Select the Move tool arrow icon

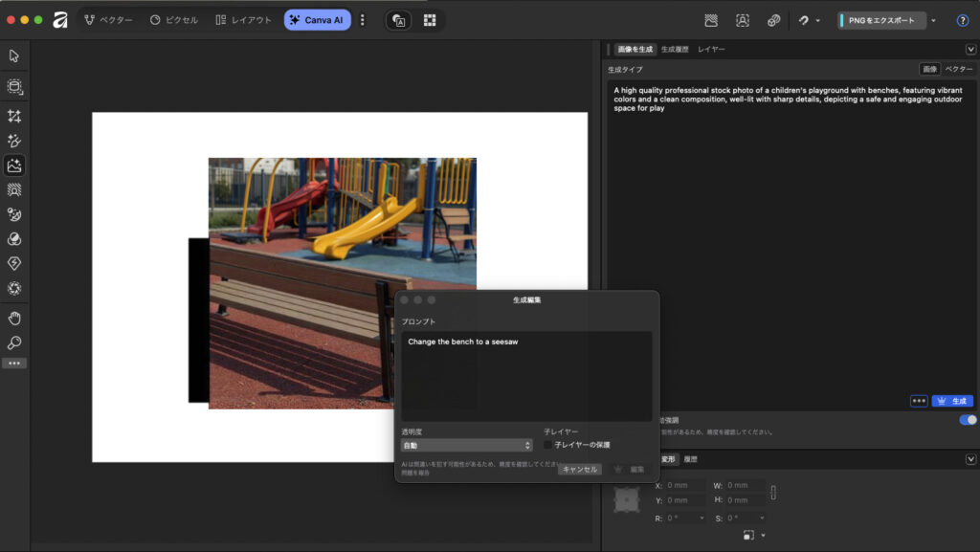[14, 55]
